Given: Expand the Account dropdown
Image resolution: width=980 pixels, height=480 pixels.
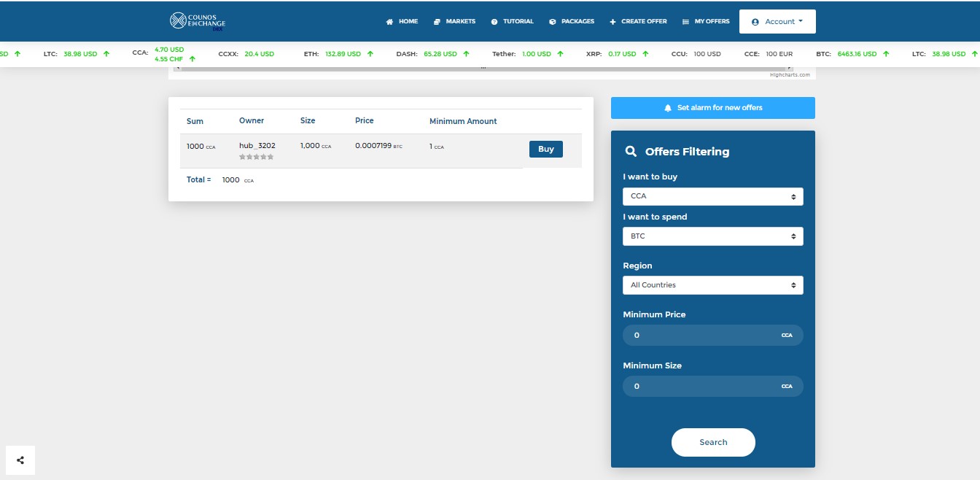Looking at the screenshot, I should point(777,21).
